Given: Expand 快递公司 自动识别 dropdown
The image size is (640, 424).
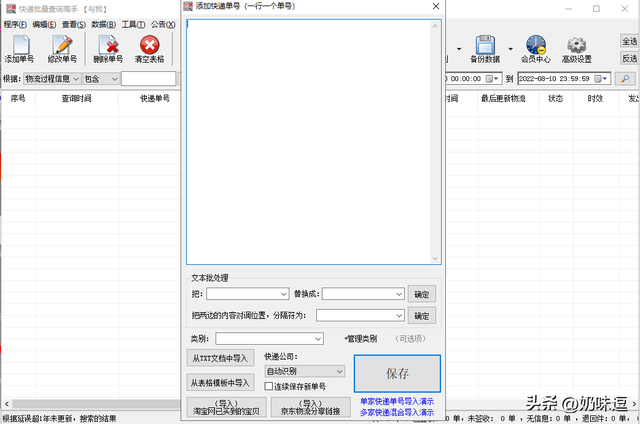Looking at the screenshot, I should [304, 371].
